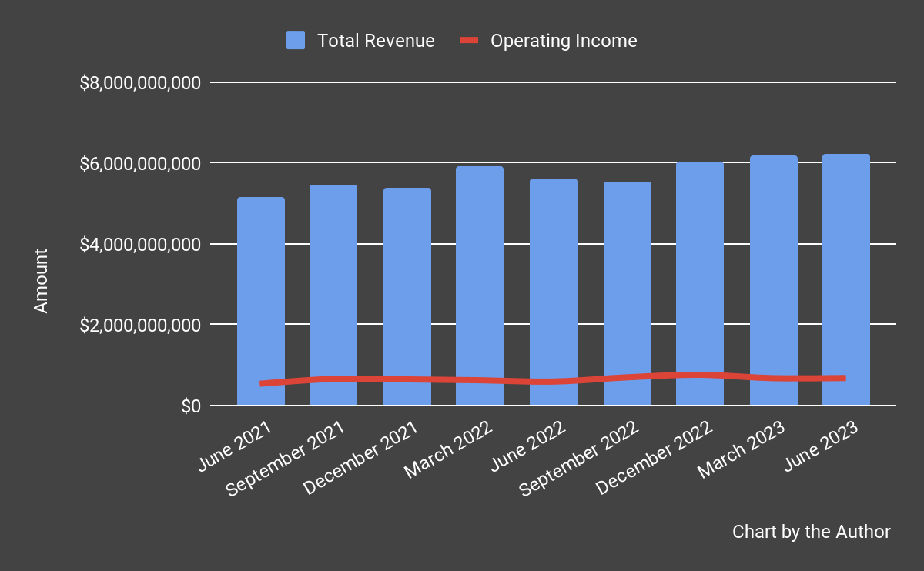Click the Total Revenue legend label

pyautogui.click(x=375, y=40)
